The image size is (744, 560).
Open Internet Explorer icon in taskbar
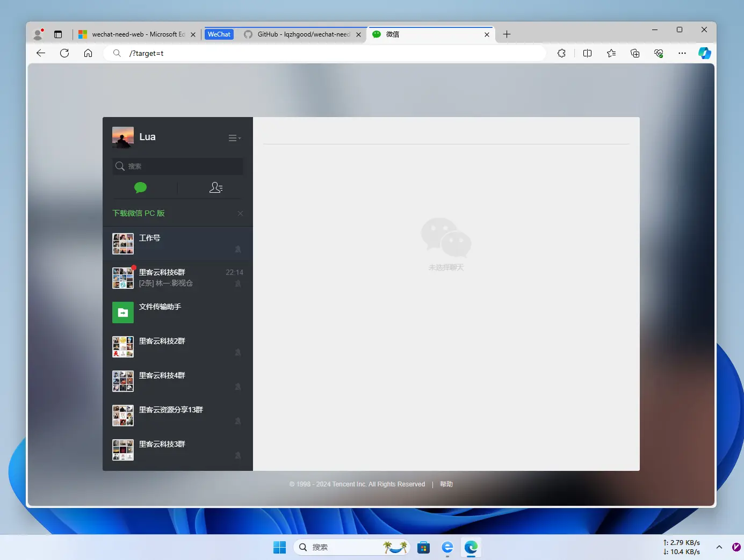pyautogui.click(x=447, y=547)
